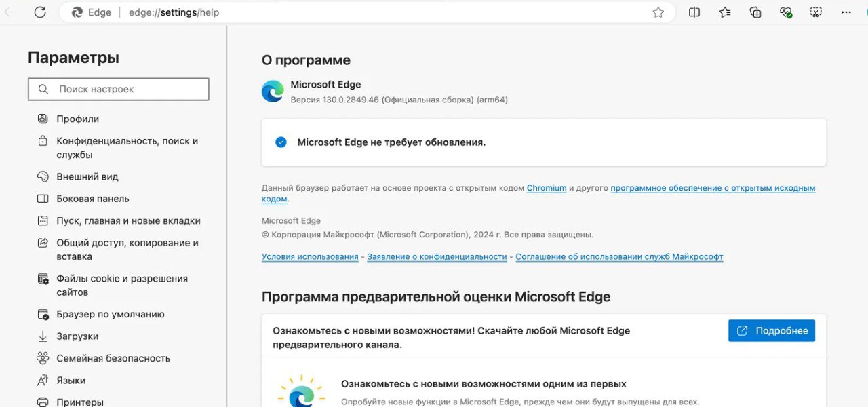
Task: Open the three-dot Settings and more menu
Action: pyautogui.click(x=846, y=12)
